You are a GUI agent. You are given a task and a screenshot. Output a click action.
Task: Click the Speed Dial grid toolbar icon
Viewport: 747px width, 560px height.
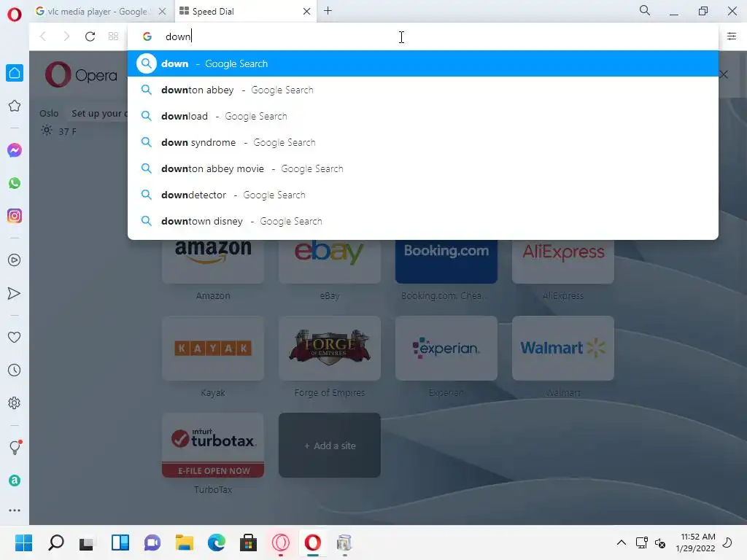pyautogui.click(x=113, y=36)
